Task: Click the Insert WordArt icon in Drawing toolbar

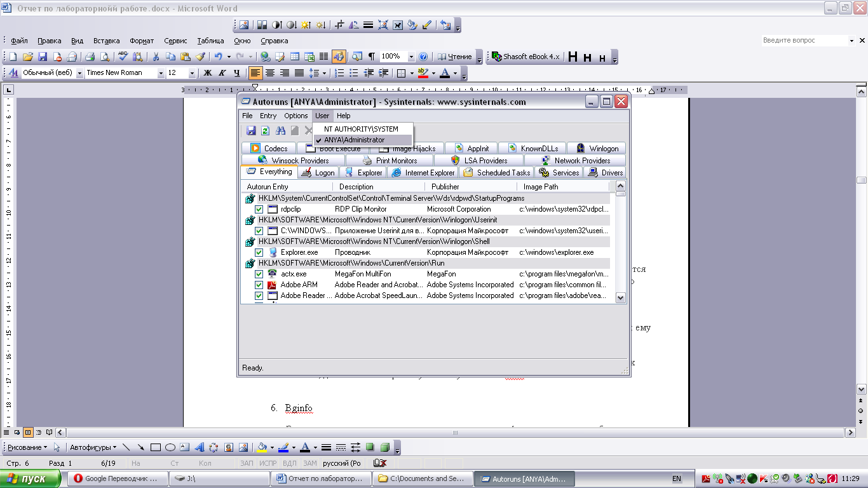Action: [200, 447]
